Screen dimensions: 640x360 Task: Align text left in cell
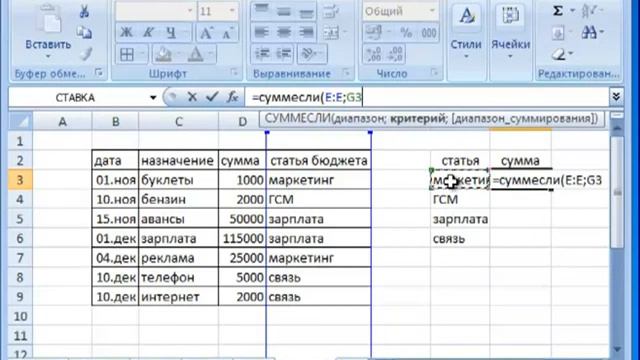262,33
